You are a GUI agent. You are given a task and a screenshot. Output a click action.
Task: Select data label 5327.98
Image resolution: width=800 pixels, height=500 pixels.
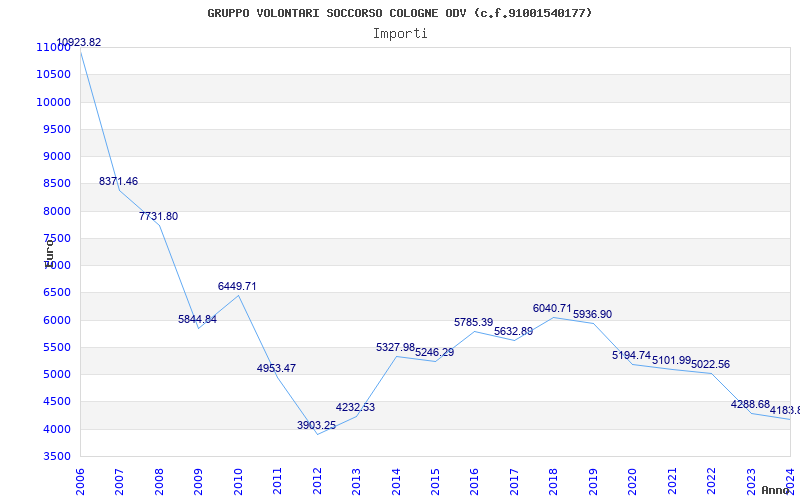pos(395,347)
